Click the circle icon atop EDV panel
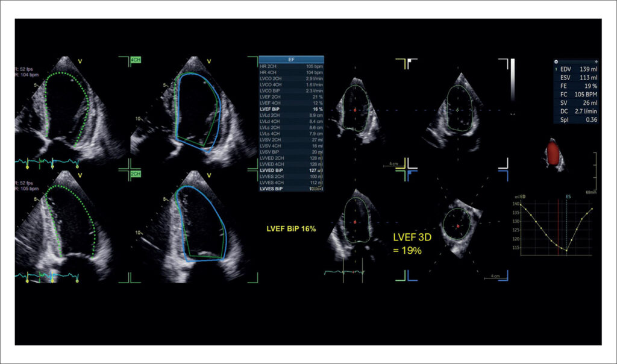This screenshot has width=617, height=364. click(556, 62)
